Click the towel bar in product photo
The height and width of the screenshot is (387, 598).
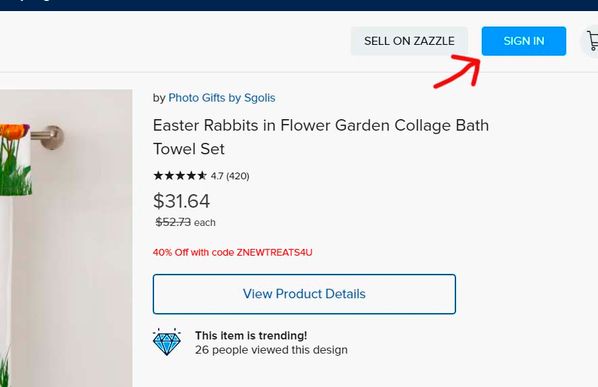pos(48,136)
